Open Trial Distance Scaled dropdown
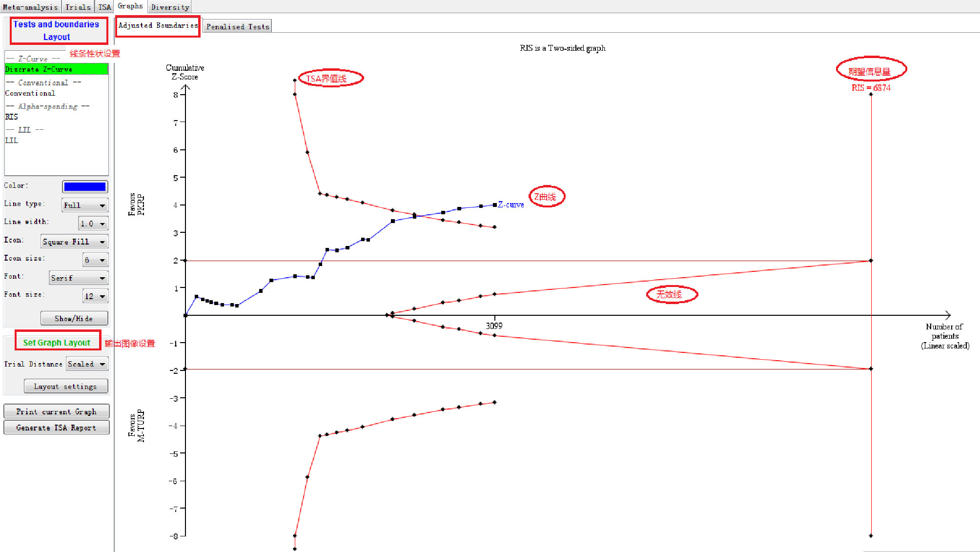This screenshot has height=552, width=980. point(87,364)
